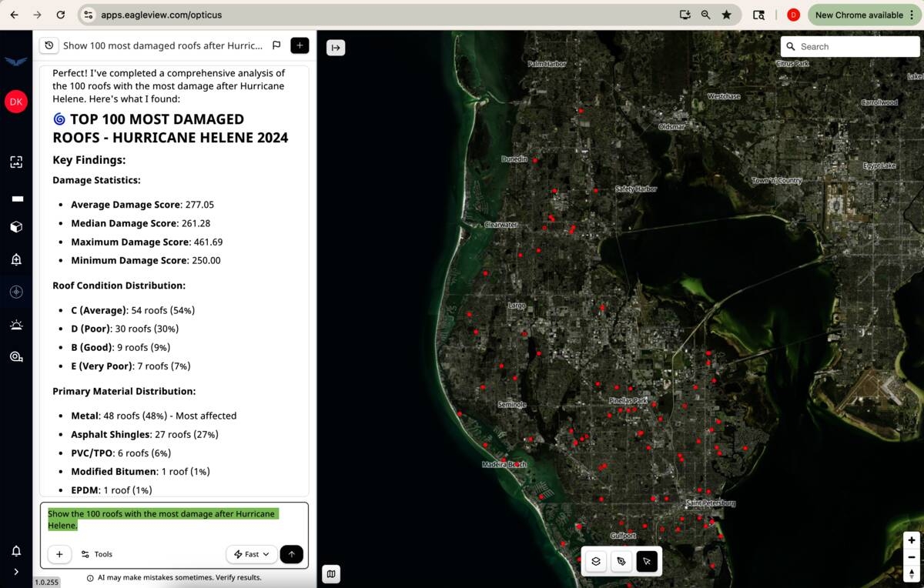Click the prompt text input area

(174, 520)
